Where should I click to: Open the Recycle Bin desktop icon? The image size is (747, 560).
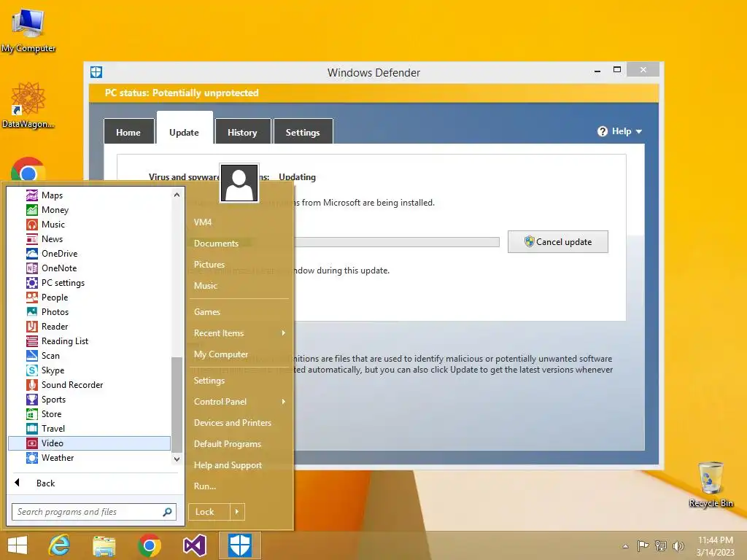(711, 485)
